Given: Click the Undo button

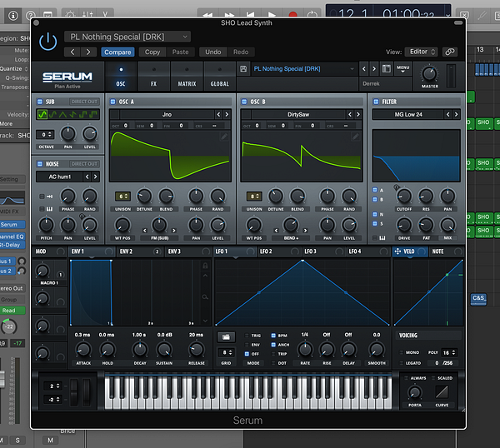Looking at the screenshot, I should [x=212, y=52].
